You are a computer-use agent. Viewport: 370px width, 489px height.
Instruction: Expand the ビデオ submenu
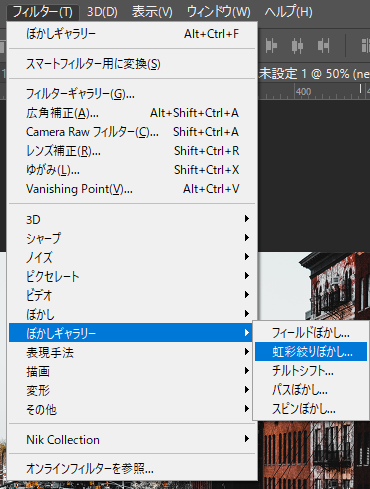(132, 295)
